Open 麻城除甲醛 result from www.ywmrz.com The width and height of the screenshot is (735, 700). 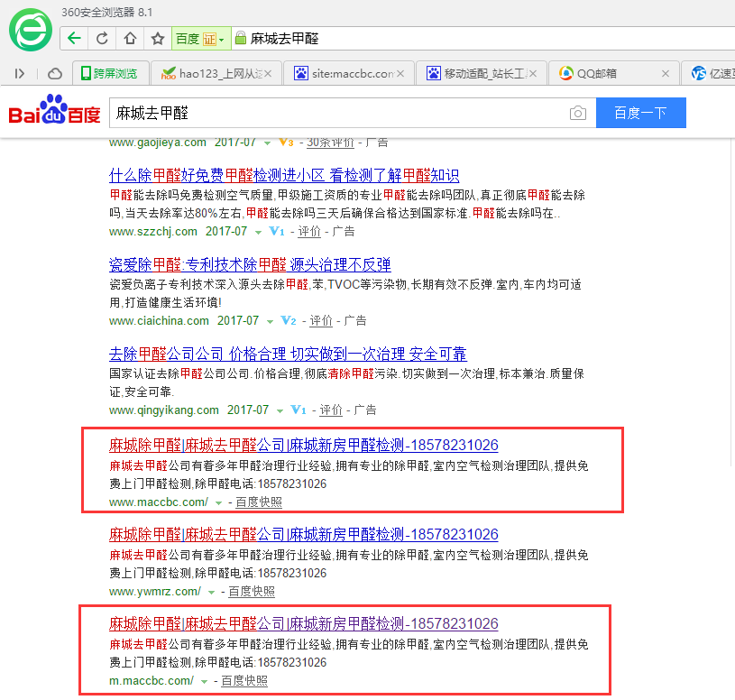point(304,535)
